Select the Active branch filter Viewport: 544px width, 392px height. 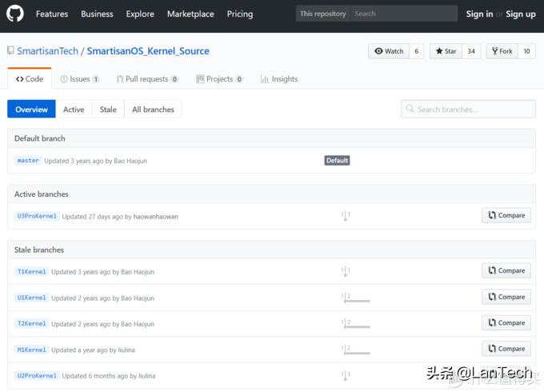74,110
